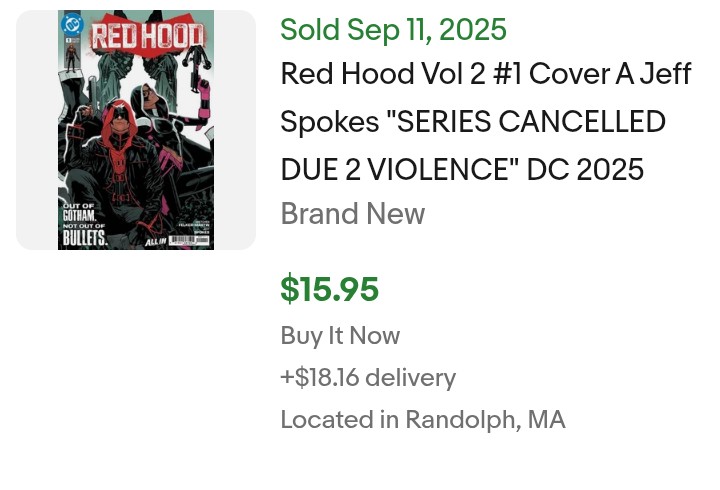Click the 'Buy It Now' label

pos(340,336)
